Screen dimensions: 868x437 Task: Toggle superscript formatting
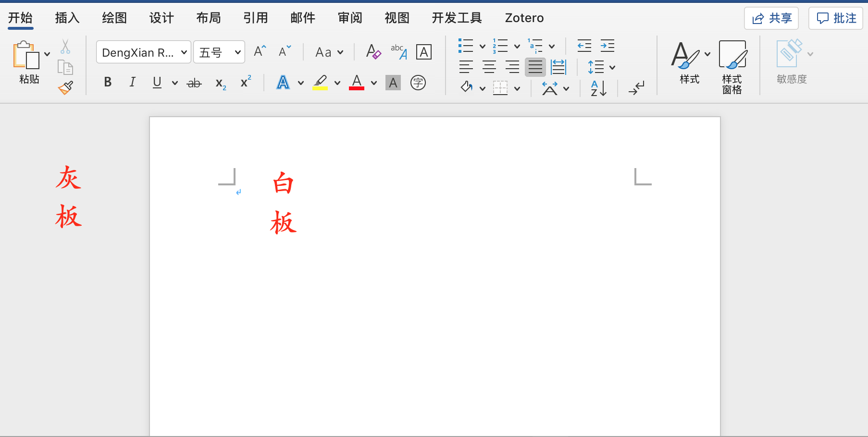[246, 81]
